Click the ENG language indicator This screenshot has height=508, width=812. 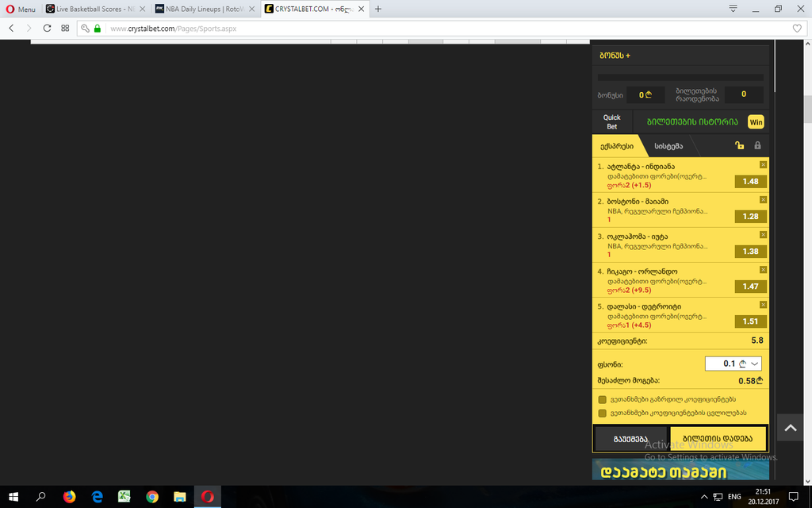coord(734,497)
